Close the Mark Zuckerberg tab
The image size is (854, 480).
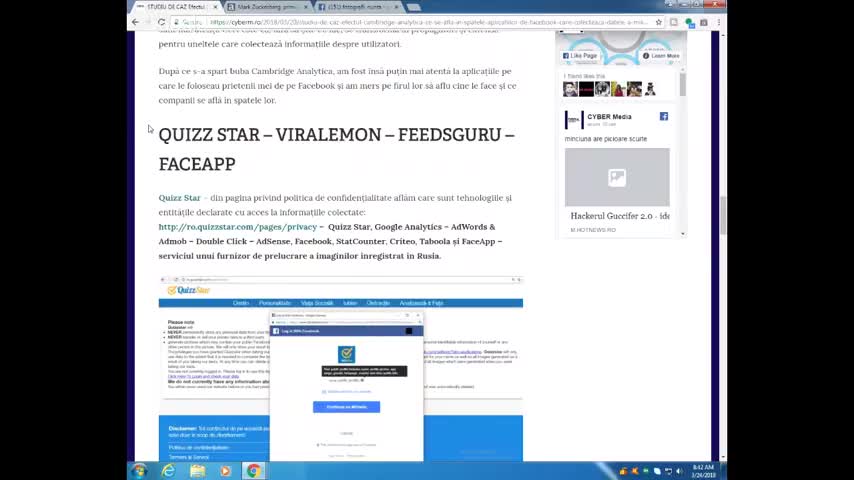click(306, 7)
